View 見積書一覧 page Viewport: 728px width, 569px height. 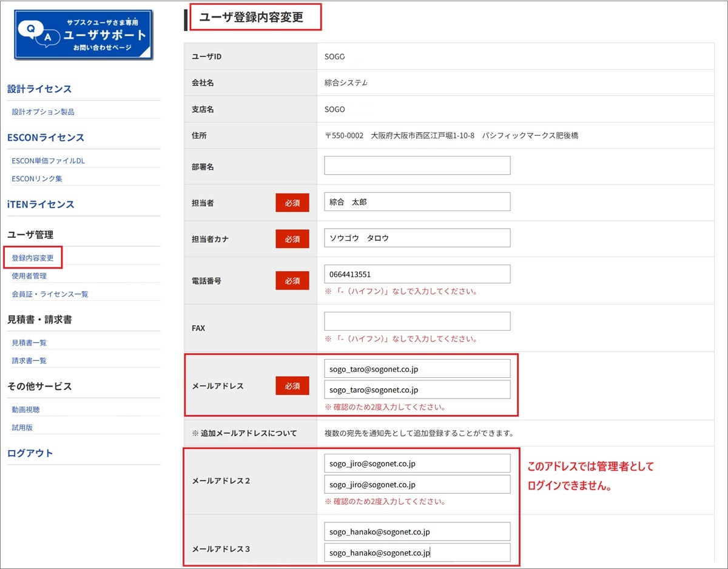[x=29, y=343]
